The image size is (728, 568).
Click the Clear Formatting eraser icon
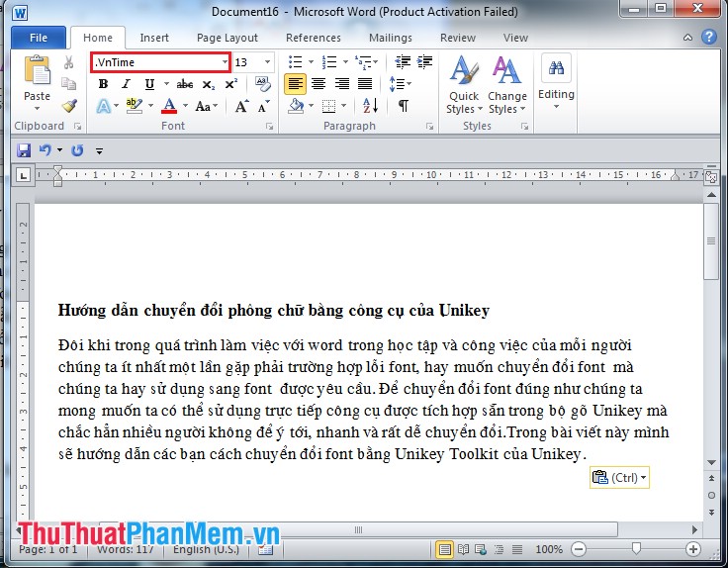click(x=263, y=84)
